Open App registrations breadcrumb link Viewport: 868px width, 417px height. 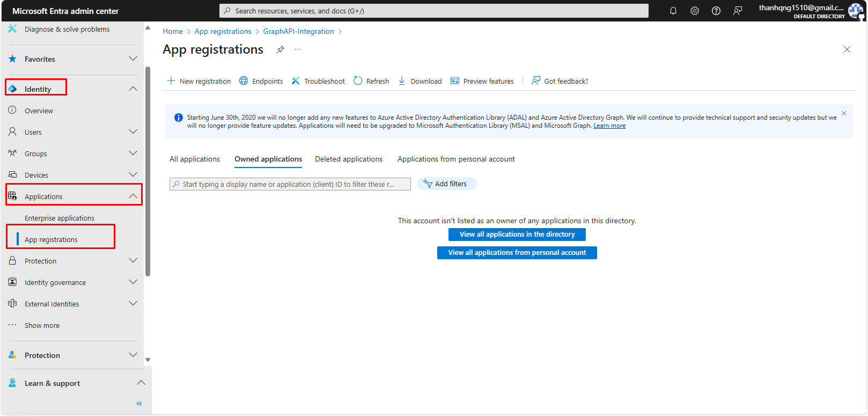223,31
